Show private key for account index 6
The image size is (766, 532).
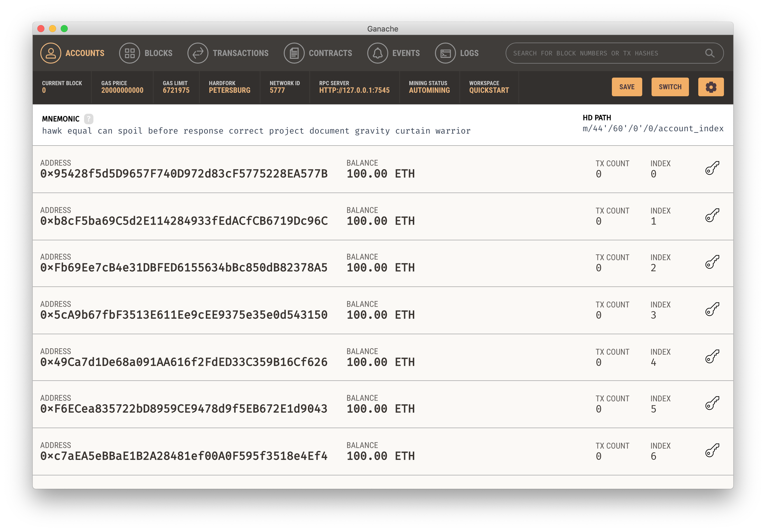712,451
